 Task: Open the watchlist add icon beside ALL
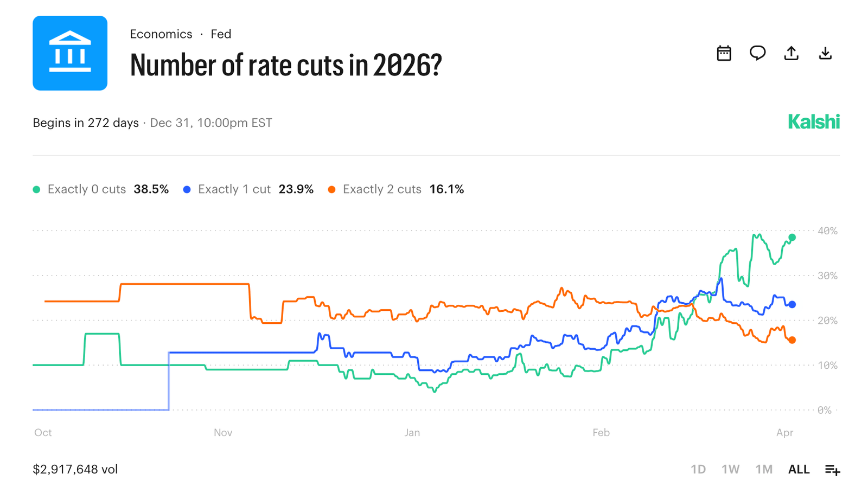pos(832,469)
